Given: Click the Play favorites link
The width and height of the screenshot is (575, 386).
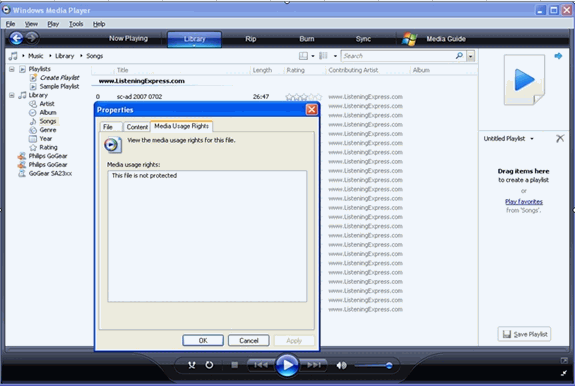Looking at the screenshot, I should 524,202.
